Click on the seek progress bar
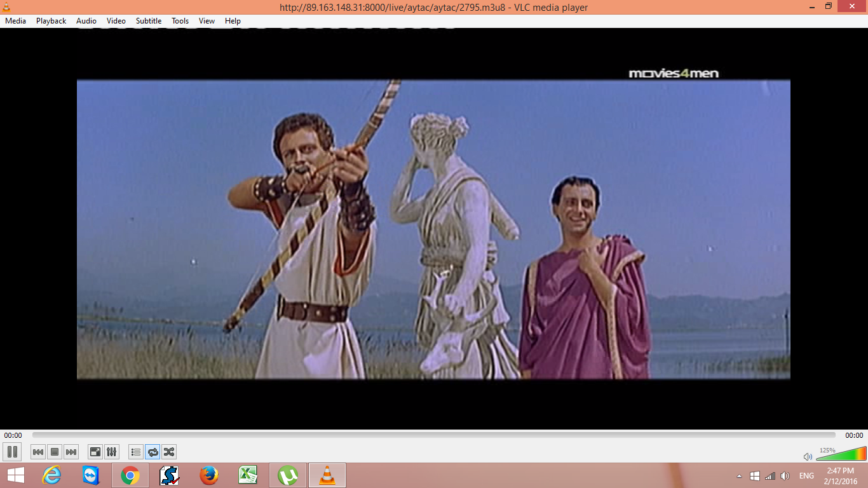Screen dimensions: 868x488 pyautogui.click(x=434, y=435)
